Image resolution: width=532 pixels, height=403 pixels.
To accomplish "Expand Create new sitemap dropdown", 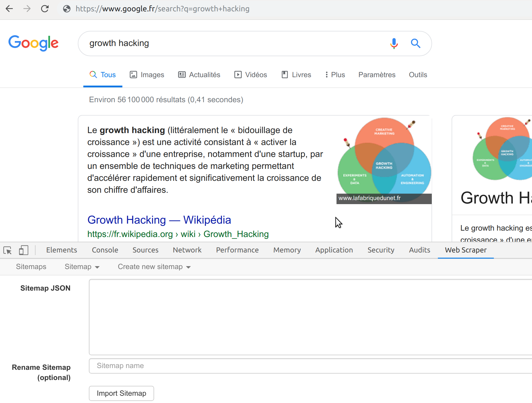I will [x=154, y=267].
